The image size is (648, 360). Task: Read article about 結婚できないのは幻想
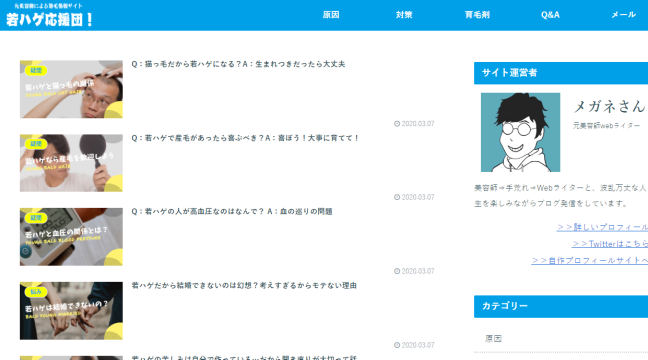coord(244,286)
